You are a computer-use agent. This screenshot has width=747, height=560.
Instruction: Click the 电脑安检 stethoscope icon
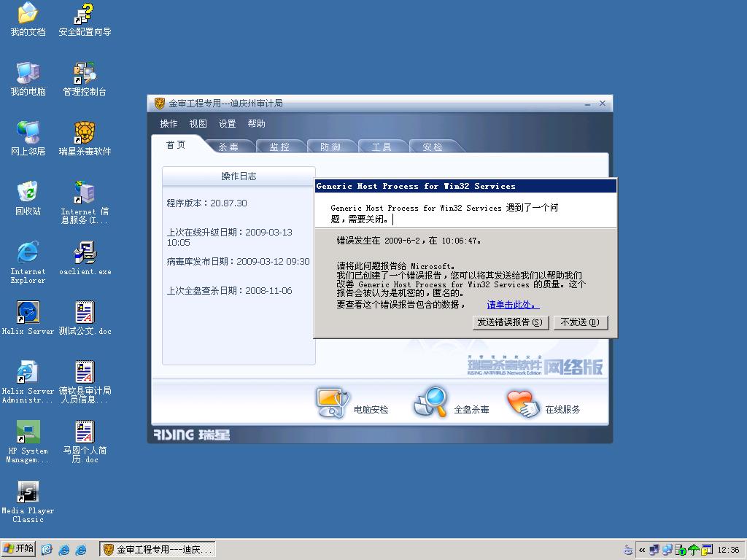coord(332,402)
